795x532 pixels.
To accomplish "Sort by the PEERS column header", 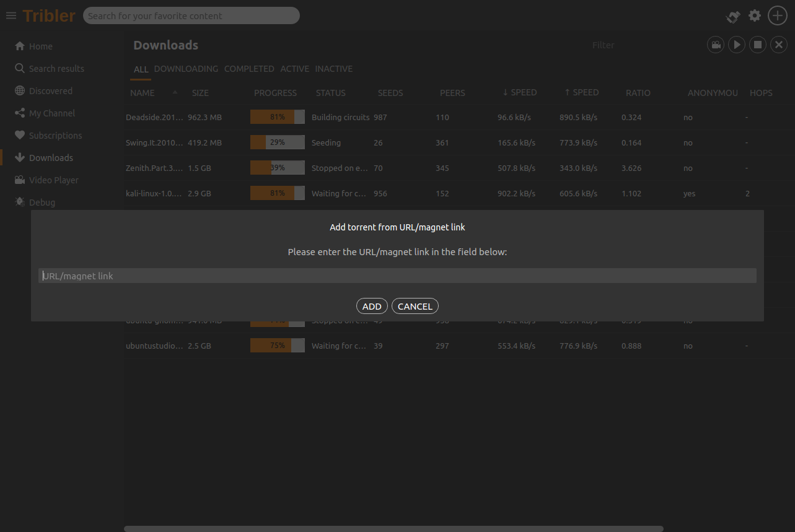I will pos(452,93).
